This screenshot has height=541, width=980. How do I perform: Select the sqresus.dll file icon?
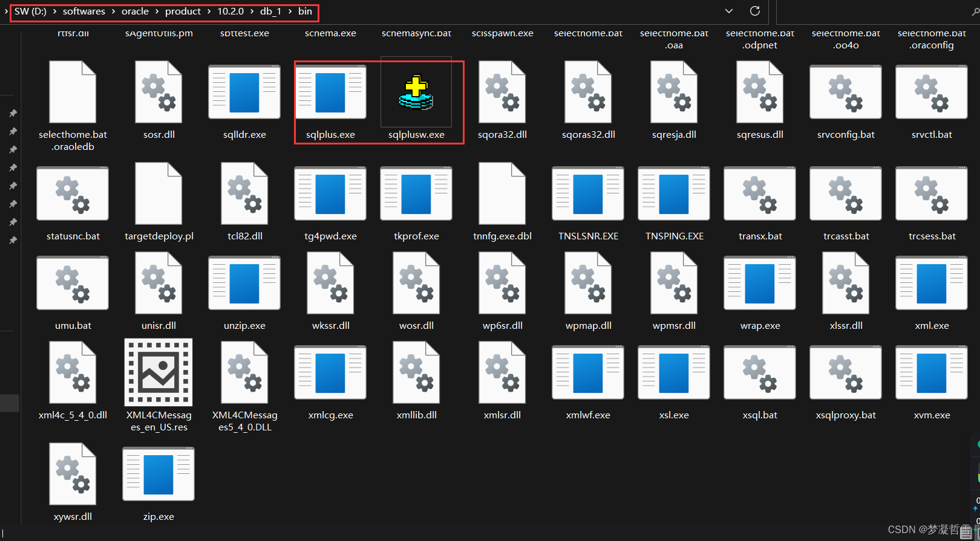pyautogui.click(x=760, y=92)
